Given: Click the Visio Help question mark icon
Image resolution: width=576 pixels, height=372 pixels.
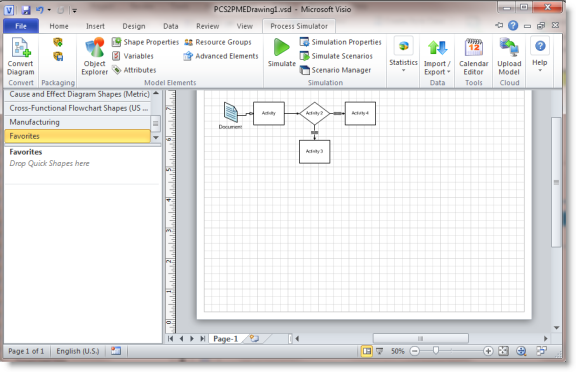Looking at the screenshot, I should point(513,25).
